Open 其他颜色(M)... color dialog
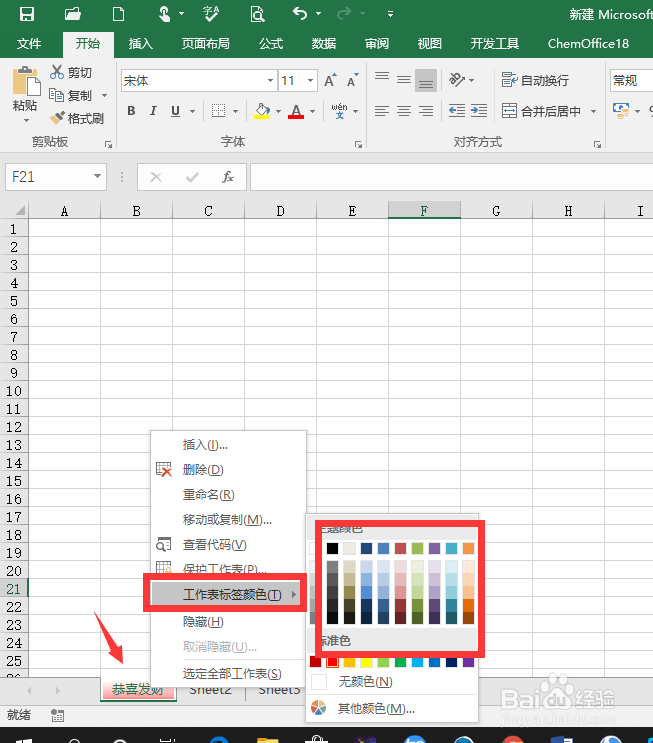Screen dimensions: 653x743 click(x=392, y=708)
